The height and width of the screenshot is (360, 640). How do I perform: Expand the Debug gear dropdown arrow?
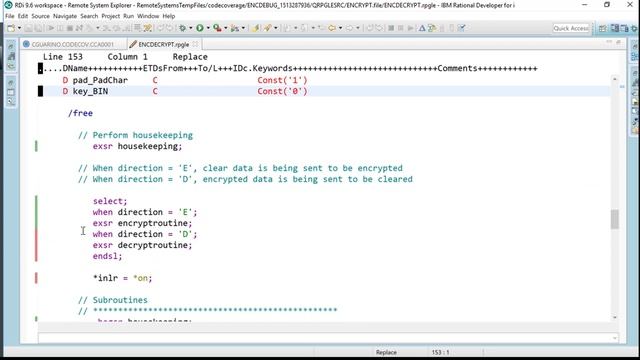(191, 28)
